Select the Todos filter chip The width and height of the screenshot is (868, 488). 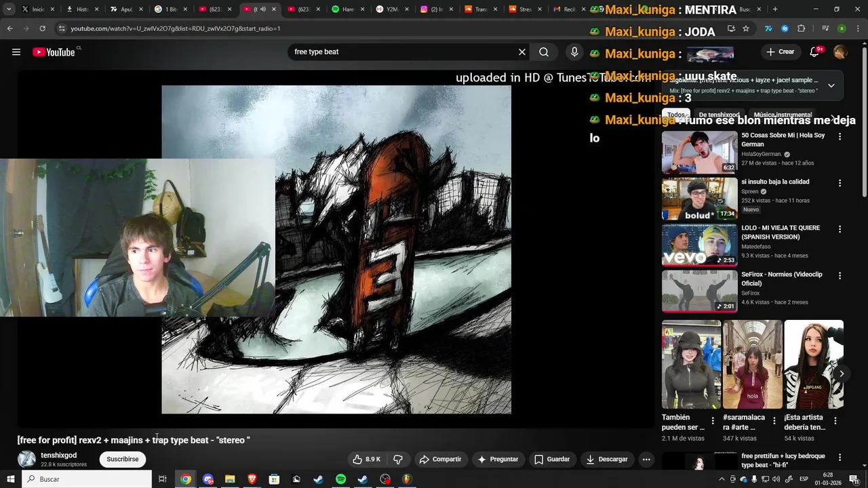[676, 115]
